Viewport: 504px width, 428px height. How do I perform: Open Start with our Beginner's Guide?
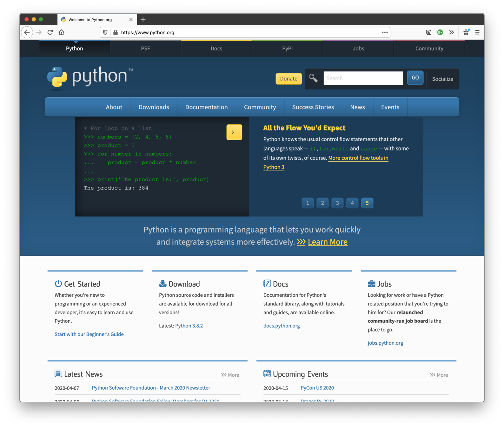(89, 334)
